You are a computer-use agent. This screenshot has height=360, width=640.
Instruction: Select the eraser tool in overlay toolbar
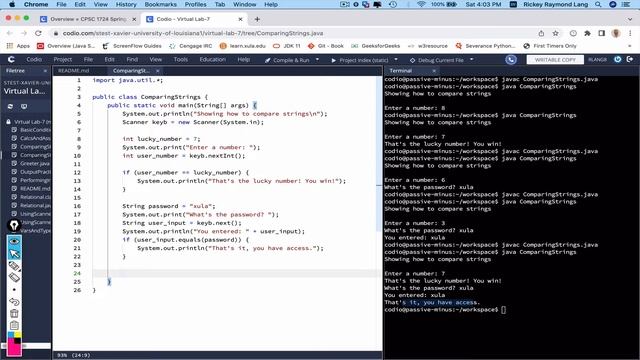pyautogui.click(x=14, y=278)
